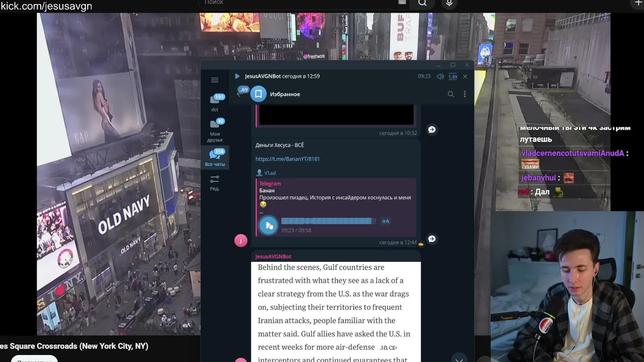Close the Telegram audio player bar

465,76
